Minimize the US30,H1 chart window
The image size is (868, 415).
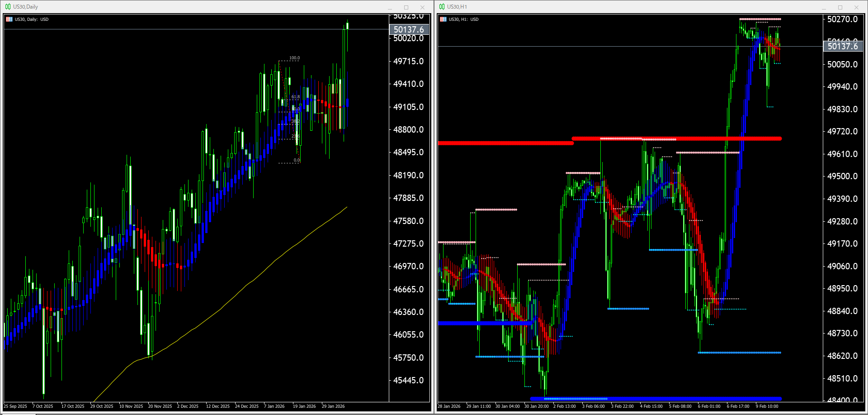click(x=824, y=7)
